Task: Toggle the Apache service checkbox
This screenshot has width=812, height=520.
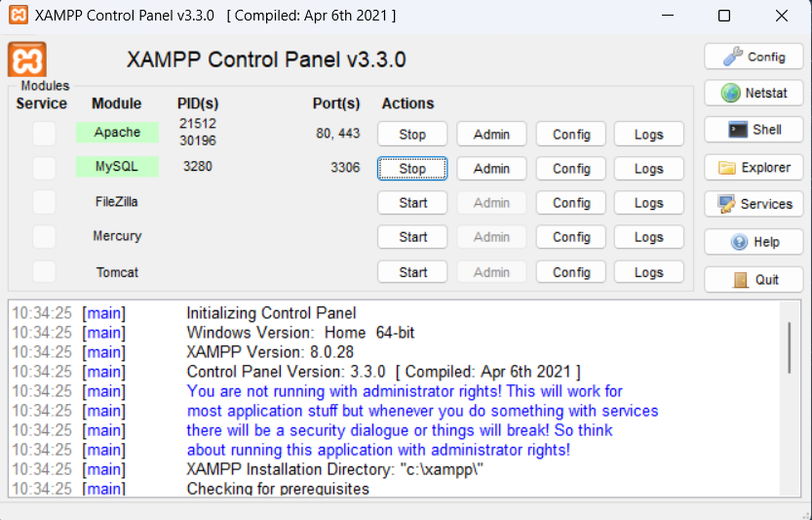Action: 44,134
